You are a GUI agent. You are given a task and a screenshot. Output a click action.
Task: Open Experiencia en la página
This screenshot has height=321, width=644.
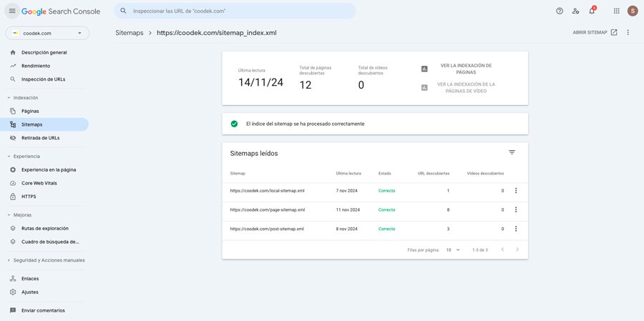[44, 169]
